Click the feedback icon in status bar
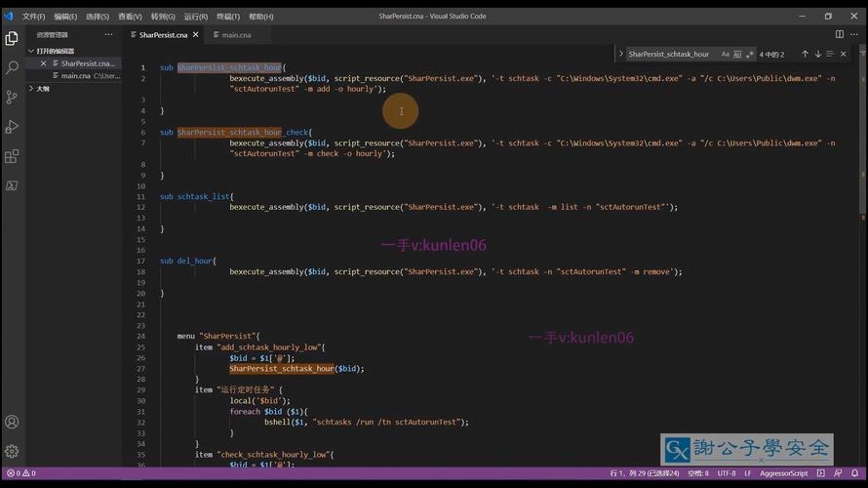This screenshot has width=868, height=488. point(838,473)
